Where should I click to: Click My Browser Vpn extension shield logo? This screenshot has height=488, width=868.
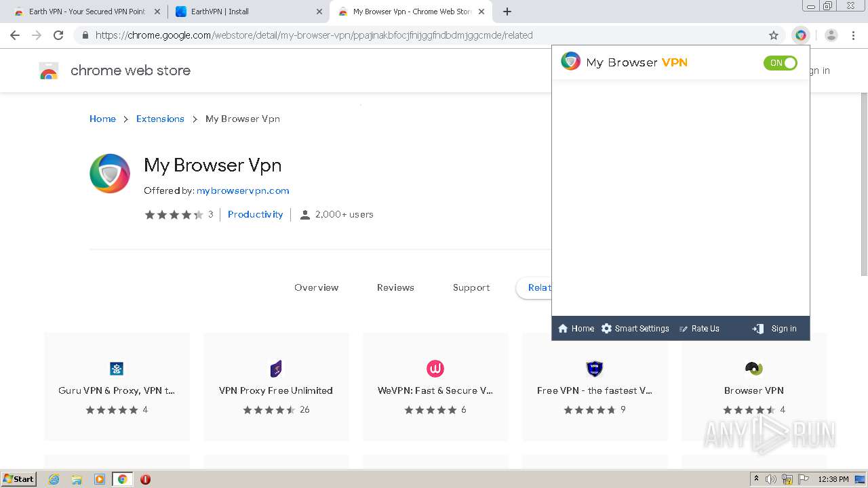pyautogui.click(x=110, y=174)
